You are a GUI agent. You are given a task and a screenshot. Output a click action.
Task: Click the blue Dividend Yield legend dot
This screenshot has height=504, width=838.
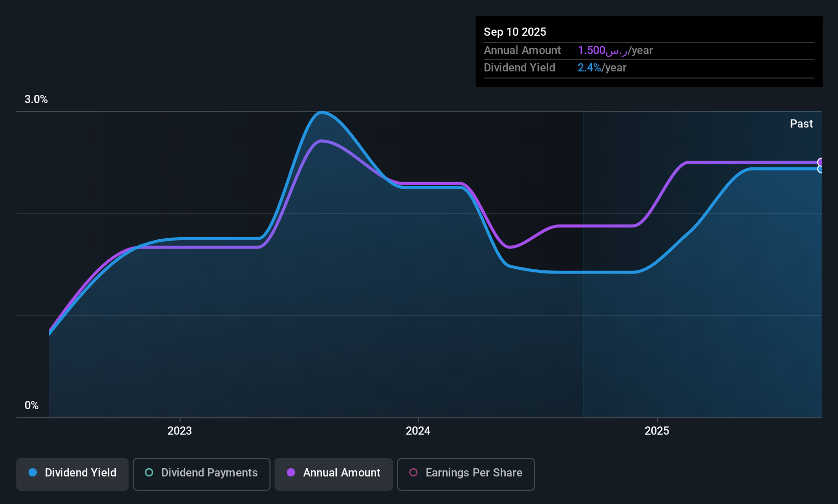33,472
